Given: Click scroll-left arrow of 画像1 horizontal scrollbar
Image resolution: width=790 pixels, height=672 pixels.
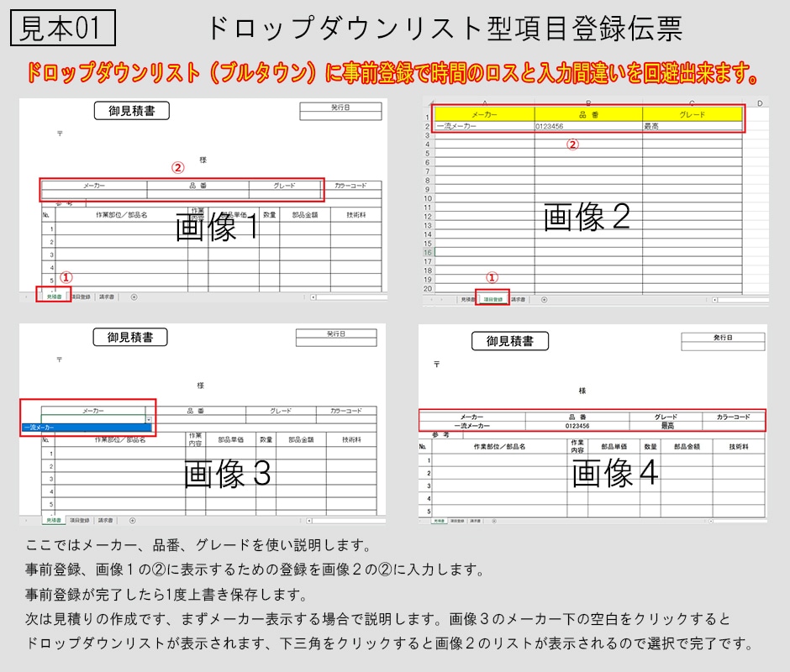Looking at the screenshot, I should (x=313, y=297).
